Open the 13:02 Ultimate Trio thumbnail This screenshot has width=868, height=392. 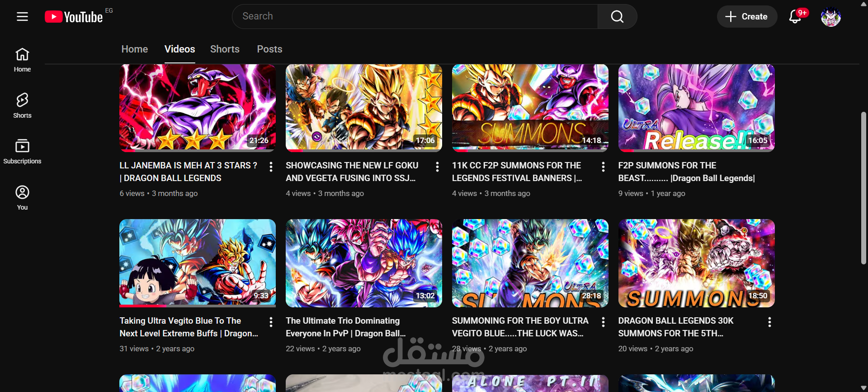click(364, 263)
